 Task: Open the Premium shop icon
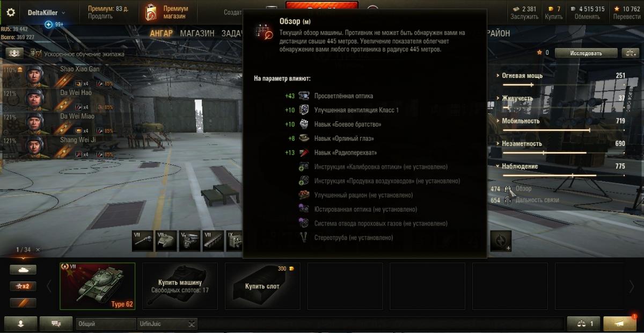[151, 13]
